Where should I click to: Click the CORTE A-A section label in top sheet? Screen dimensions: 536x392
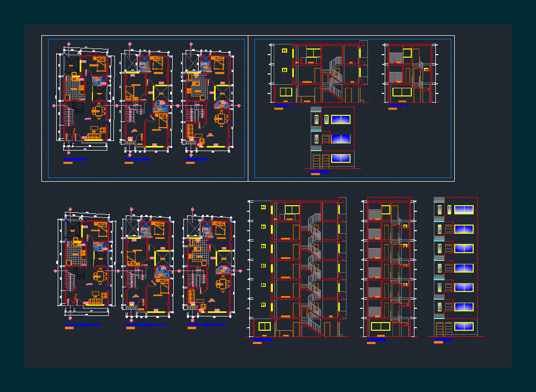pyautogui.click(x=284, y=105)
